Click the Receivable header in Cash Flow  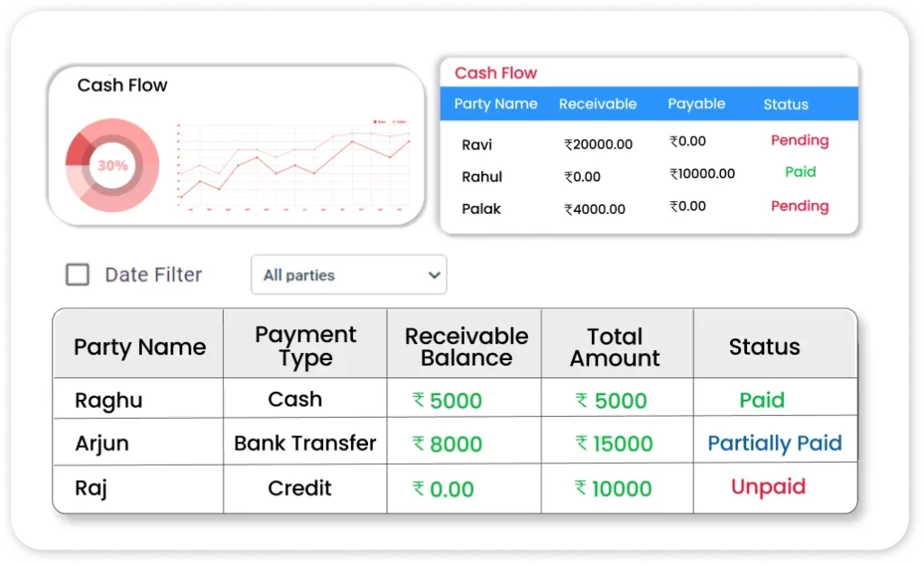coord(597,104)
